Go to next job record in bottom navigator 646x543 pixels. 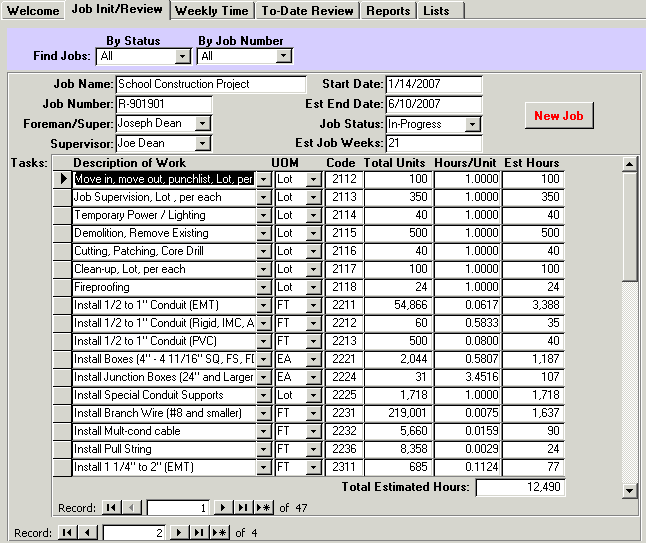click(179, 533)
